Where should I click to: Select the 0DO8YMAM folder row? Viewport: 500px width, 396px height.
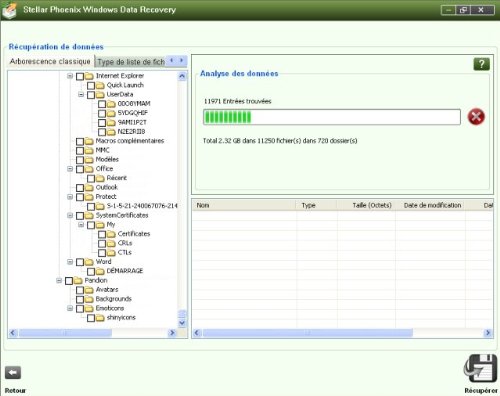134,104
